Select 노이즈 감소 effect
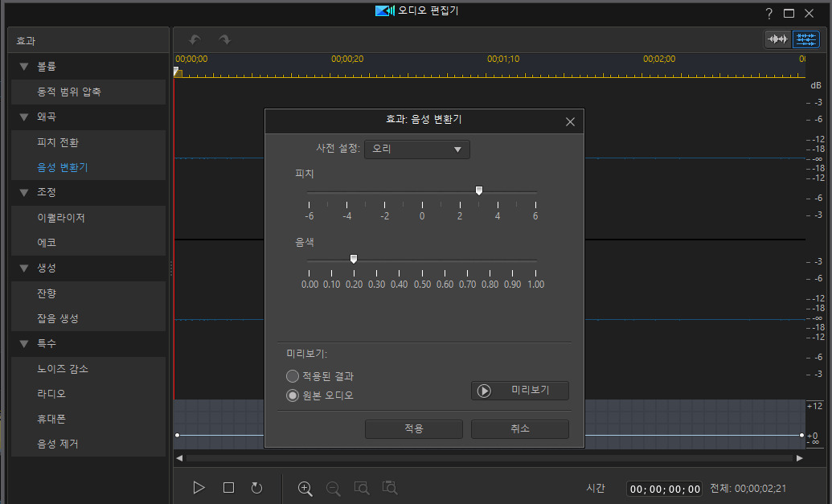 [x=88, y=369]
